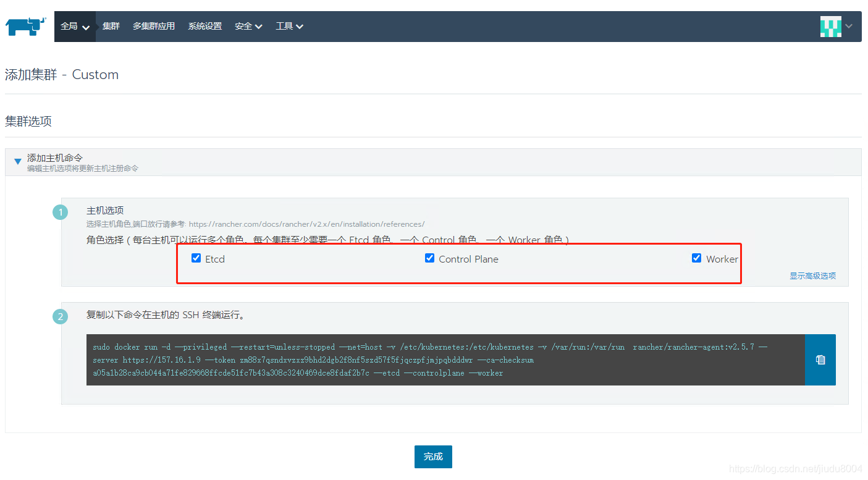Click the 添加集群 - Custom title
Image resolution: width=868 pixels, height=480 pixels.
(x=62, y=75)
